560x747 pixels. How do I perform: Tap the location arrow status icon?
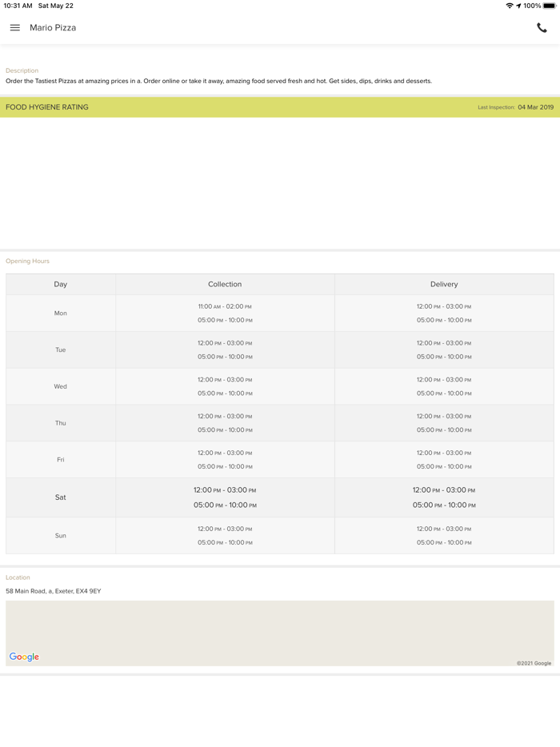pyautogui.click(x=518, y=6)
